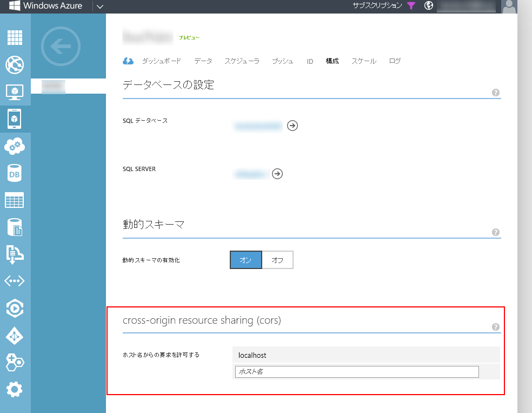Select Virtual Machines monitor icon
The image size is (532, 413).
point(15,91)
